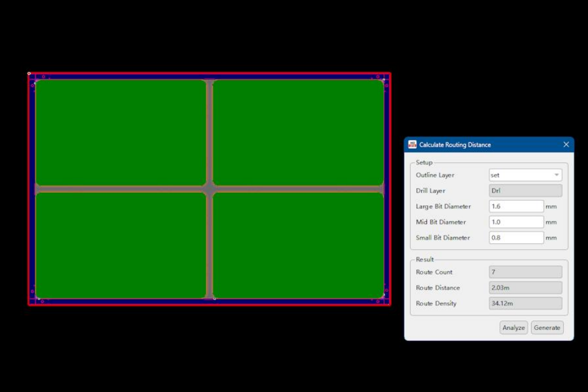Select the bottom-right green PCB board

[x=298, y=245]
